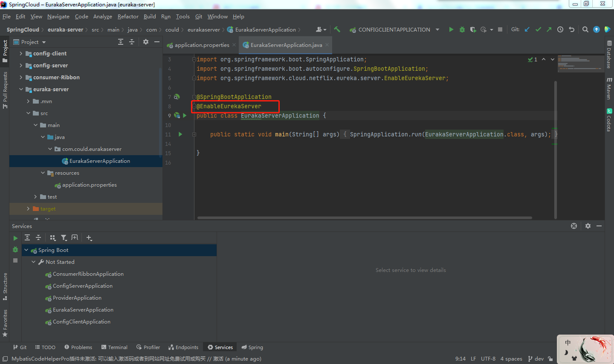Run CONFIGCLIENTAPPLICATION with the green play icon
614x364 pixels.
pos(451,29)
